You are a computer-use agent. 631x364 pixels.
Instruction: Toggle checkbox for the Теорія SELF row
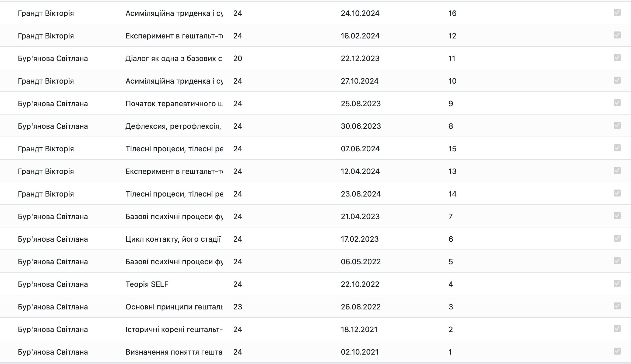pyautogui.click(x=617, y=284)
